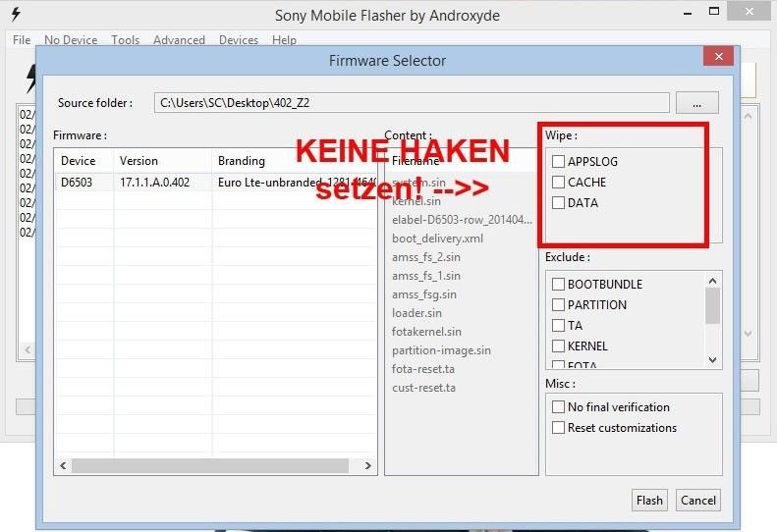
Task: Open the File menu
Action: (x=22, y=39)
